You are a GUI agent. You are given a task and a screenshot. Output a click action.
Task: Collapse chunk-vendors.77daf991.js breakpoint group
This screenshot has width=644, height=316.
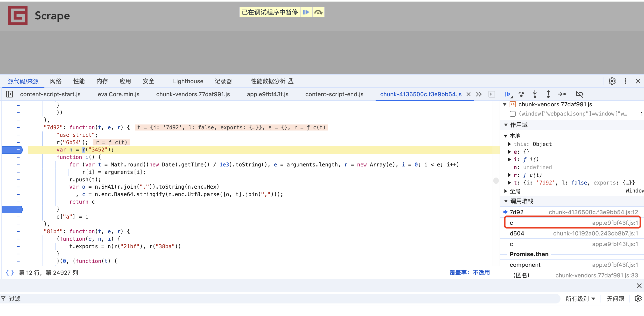click(x=505, y=104)
